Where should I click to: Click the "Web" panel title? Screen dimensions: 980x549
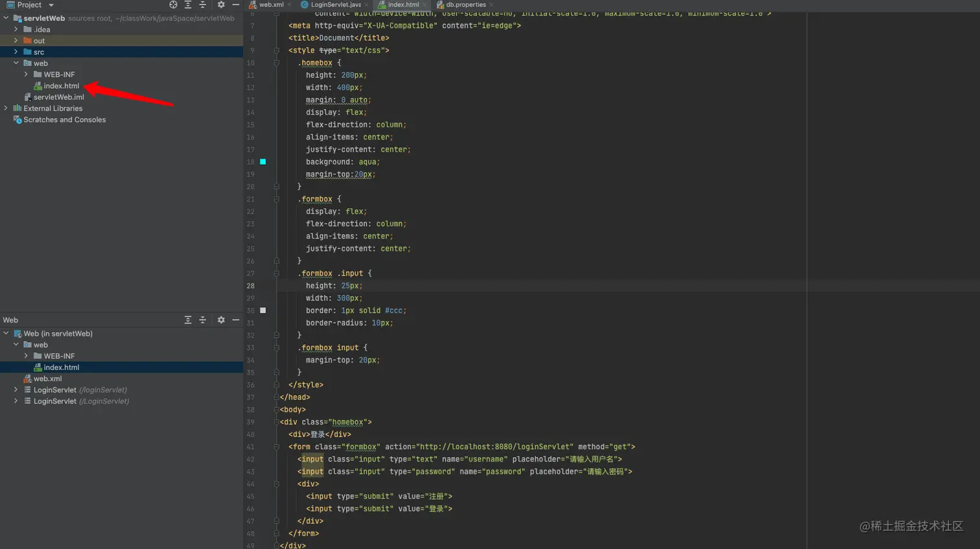coord(10,320)
